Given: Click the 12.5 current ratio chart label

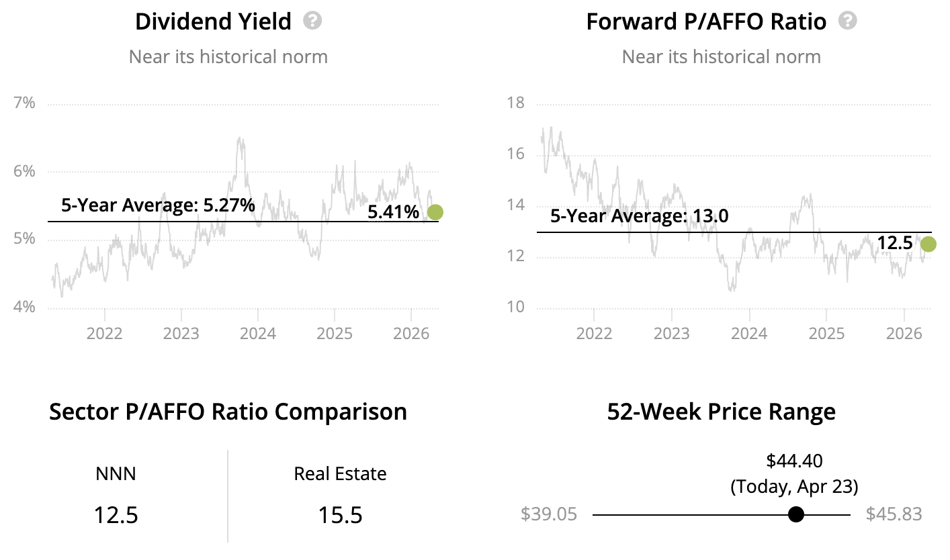Looking at the screenshot, I should pos(895,244).
